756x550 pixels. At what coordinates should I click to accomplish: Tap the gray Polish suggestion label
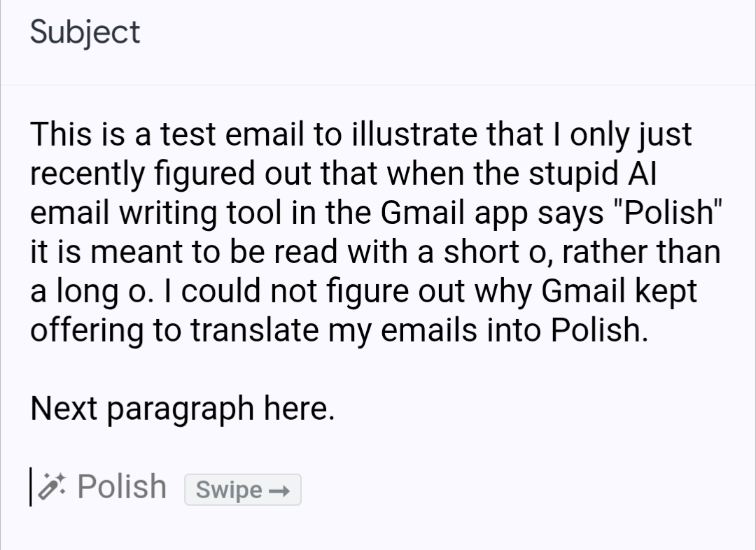pyautogui.click(x=122, y=486)
